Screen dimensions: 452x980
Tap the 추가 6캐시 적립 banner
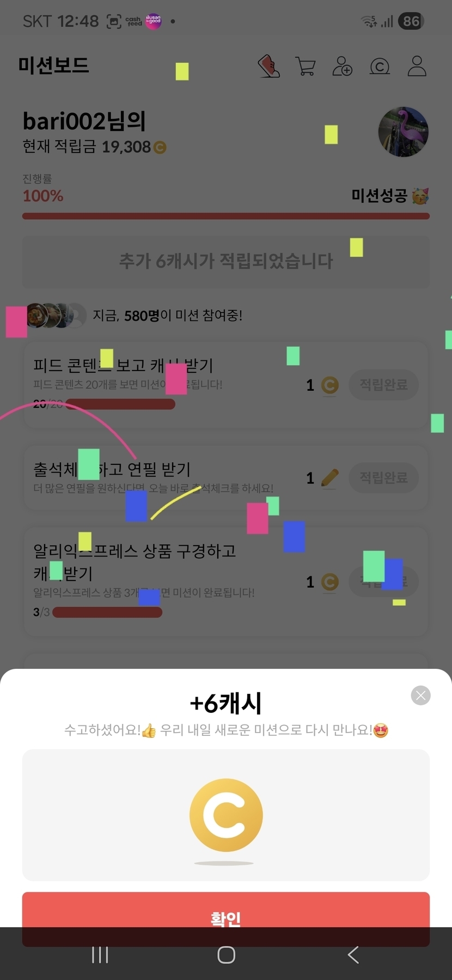(x=226, y=262)
